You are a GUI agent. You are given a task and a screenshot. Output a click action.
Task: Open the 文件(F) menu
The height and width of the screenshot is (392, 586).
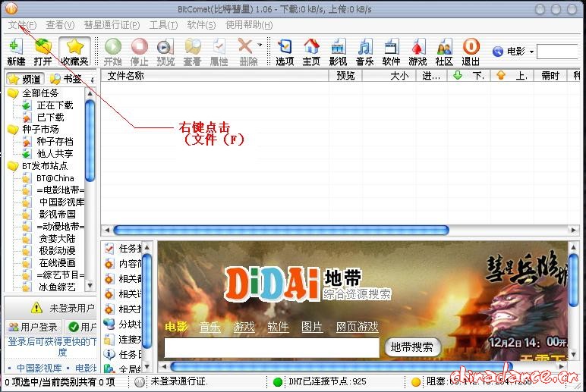(x=22, y=25)
